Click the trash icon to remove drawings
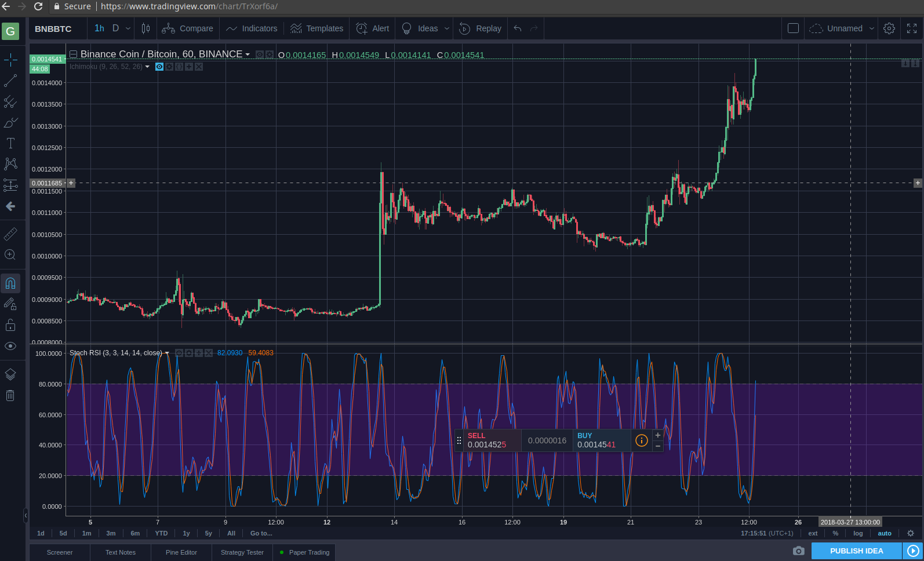 (10, 396)
